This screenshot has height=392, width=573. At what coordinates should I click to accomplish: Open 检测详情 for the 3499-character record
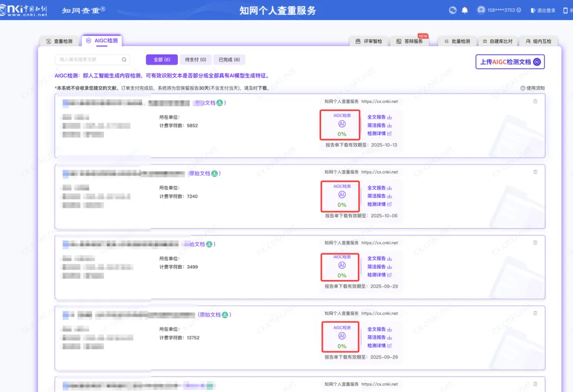[380, 275]
